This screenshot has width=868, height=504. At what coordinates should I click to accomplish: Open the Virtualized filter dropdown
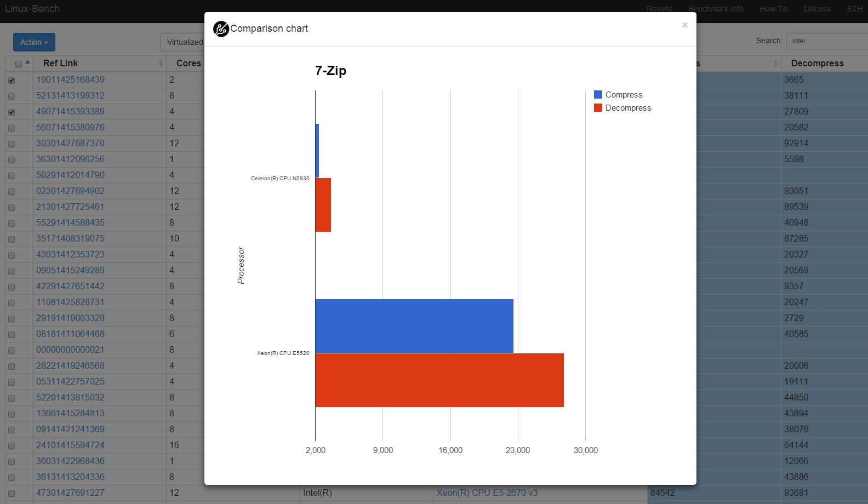182,42
